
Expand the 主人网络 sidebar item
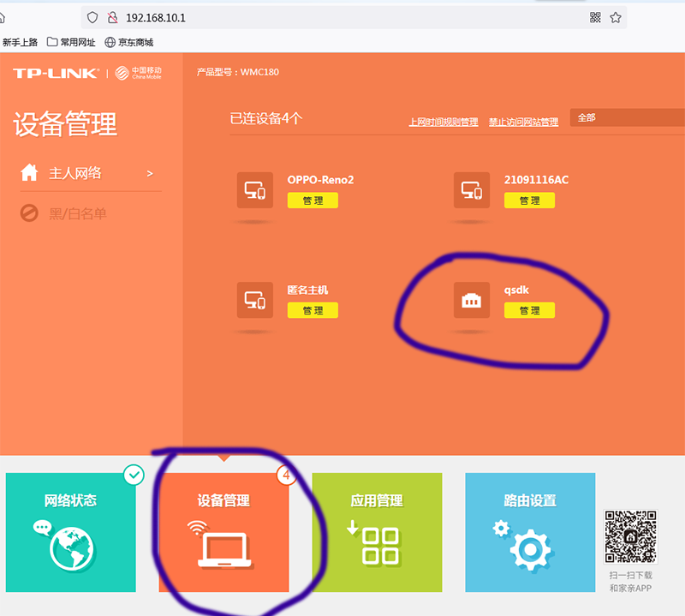coord(87,173)
